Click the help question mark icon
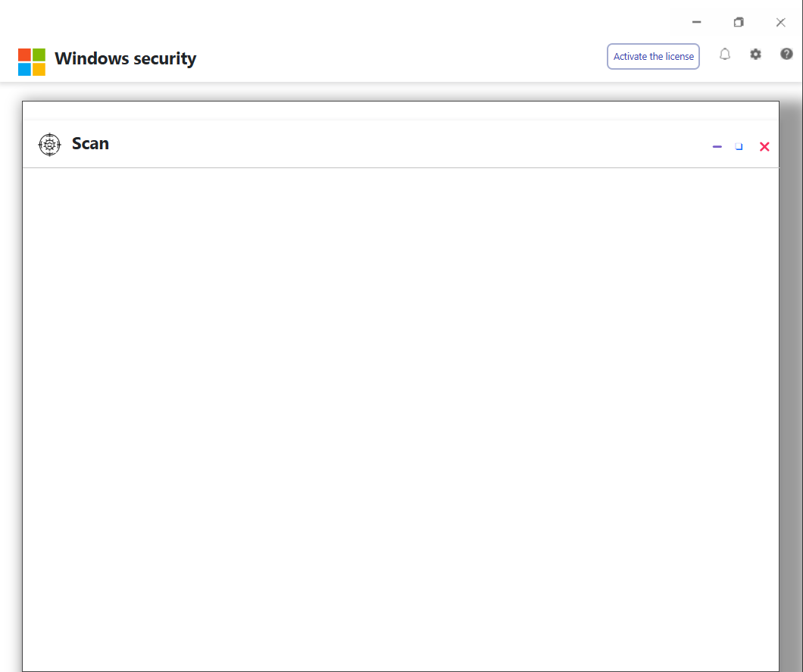Screen dimensions: 803x672 [x=786, y=55]
